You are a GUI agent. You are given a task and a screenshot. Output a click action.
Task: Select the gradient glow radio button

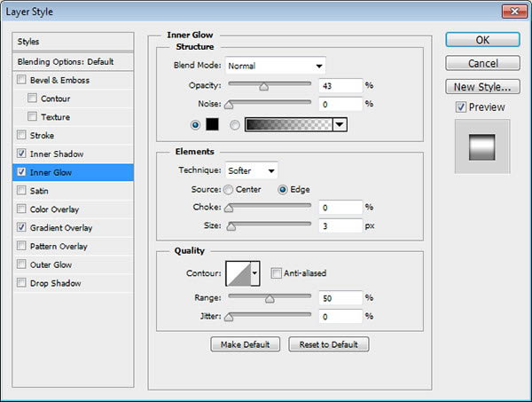click(x=234, y=125)
